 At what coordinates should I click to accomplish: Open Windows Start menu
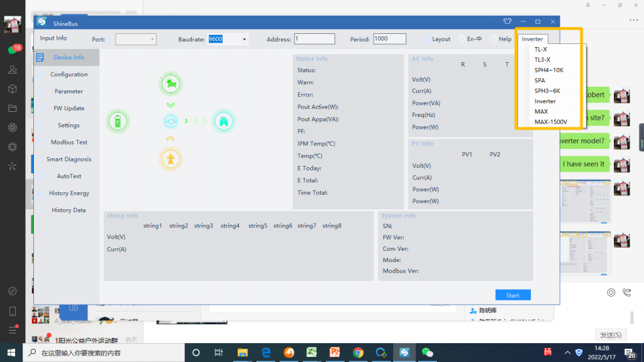11,353
